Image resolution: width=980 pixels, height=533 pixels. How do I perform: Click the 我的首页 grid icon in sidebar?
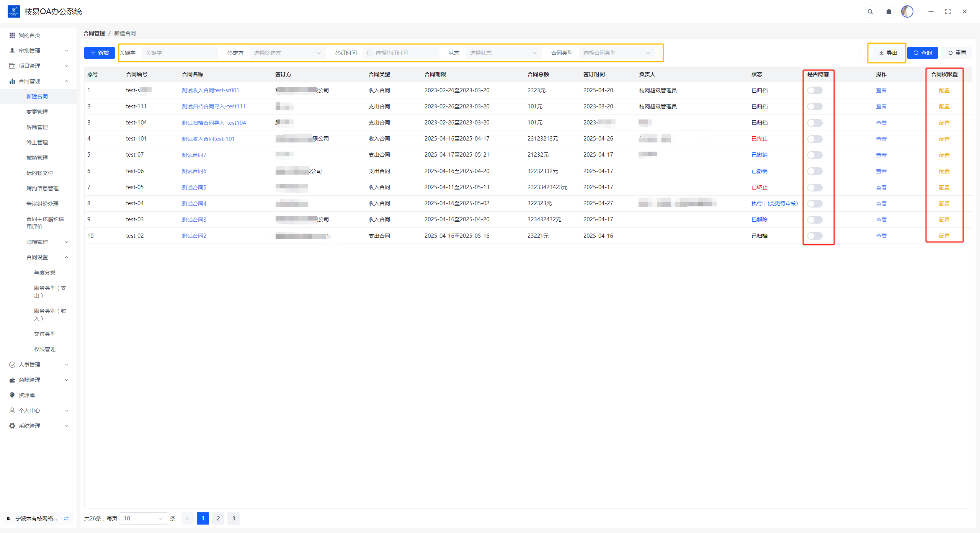(12, 35)
